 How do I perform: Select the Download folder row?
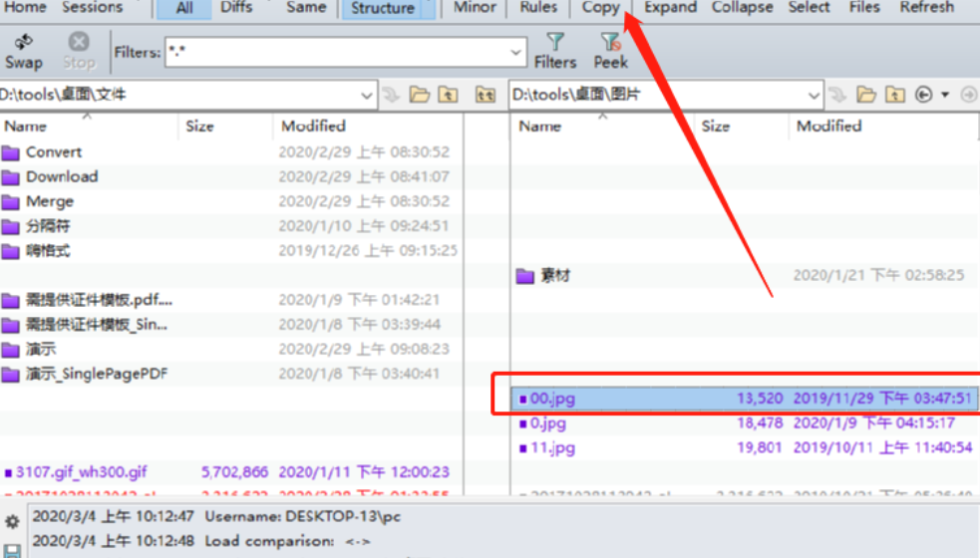coord(231,176)
